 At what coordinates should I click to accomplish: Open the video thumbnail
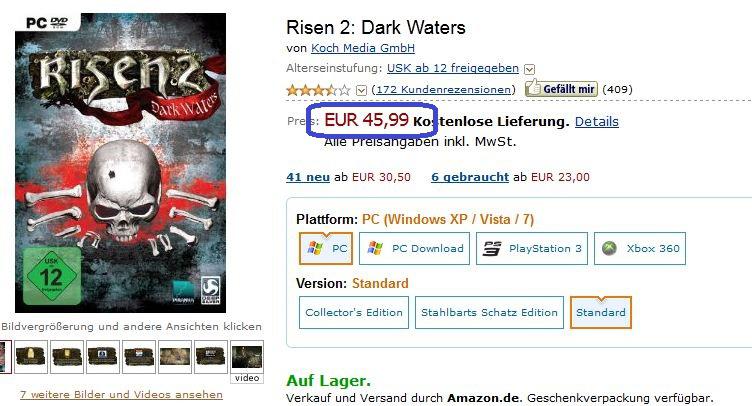247,362
